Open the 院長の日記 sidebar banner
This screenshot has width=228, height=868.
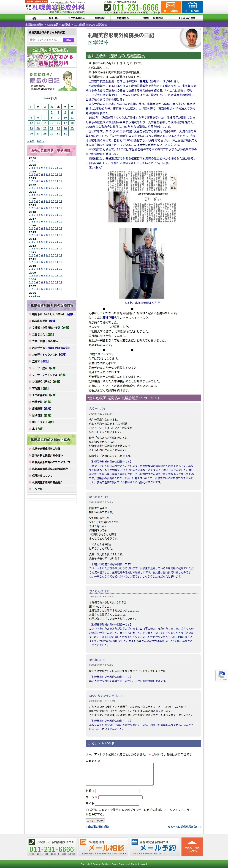click(x=52, y=81)
